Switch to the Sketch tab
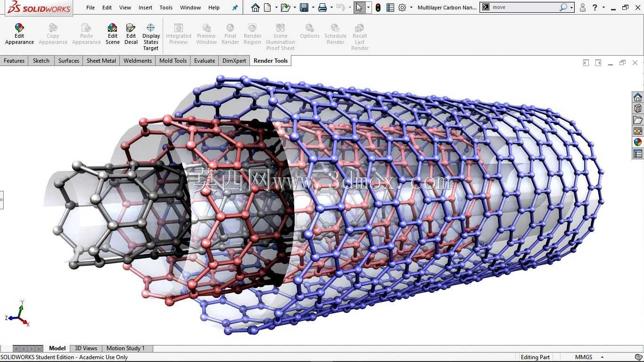 (41, 61)
